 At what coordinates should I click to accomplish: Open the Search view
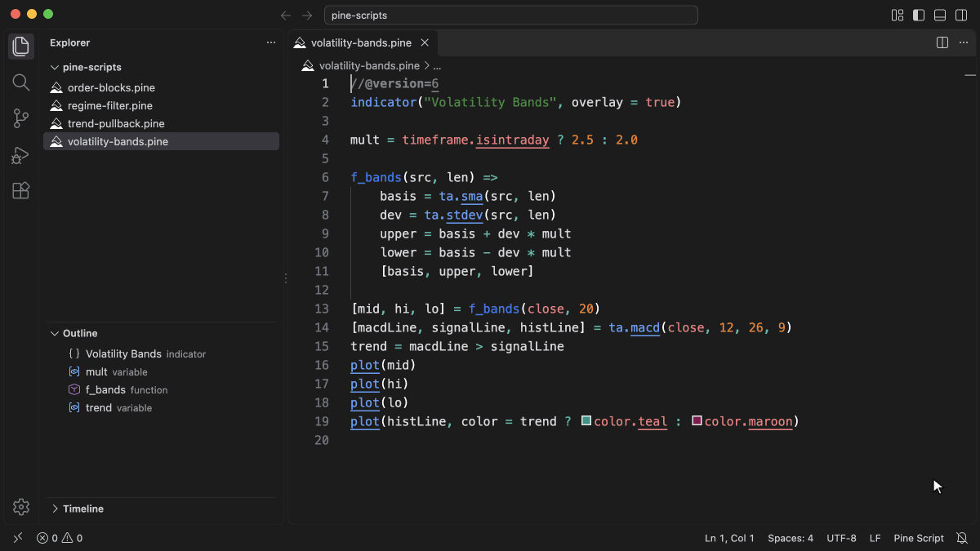pyautogui.click(x=21, y=82)
